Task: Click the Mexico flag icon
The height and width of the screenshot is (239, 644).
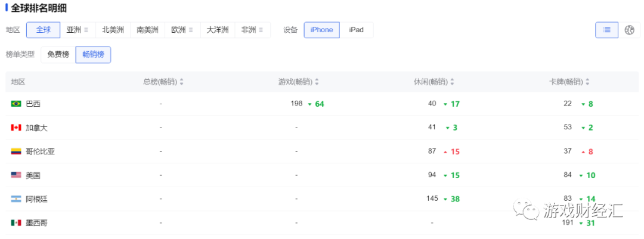Action: 16,223
